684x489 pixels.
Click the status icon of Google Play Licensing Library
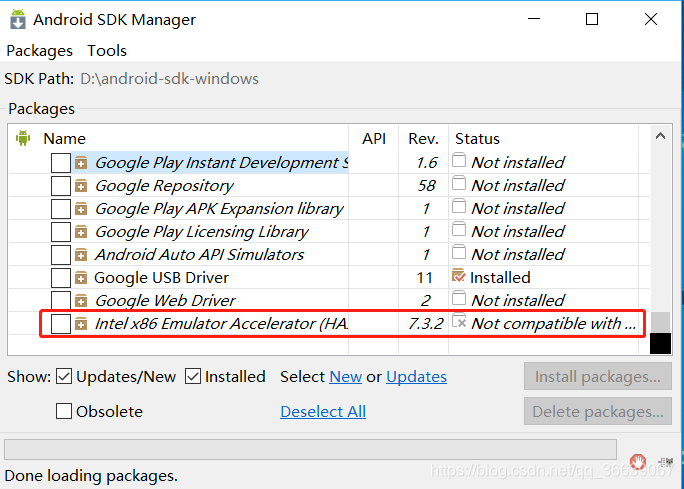click(458, 229)
